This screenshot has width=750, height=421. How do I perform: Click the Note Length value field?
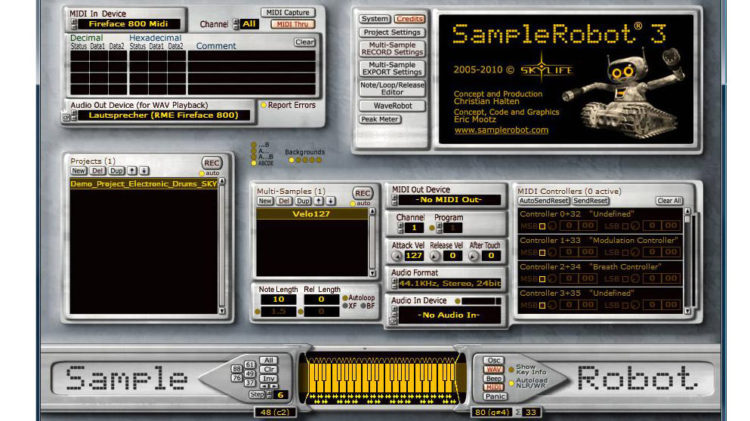coord(278,299)
